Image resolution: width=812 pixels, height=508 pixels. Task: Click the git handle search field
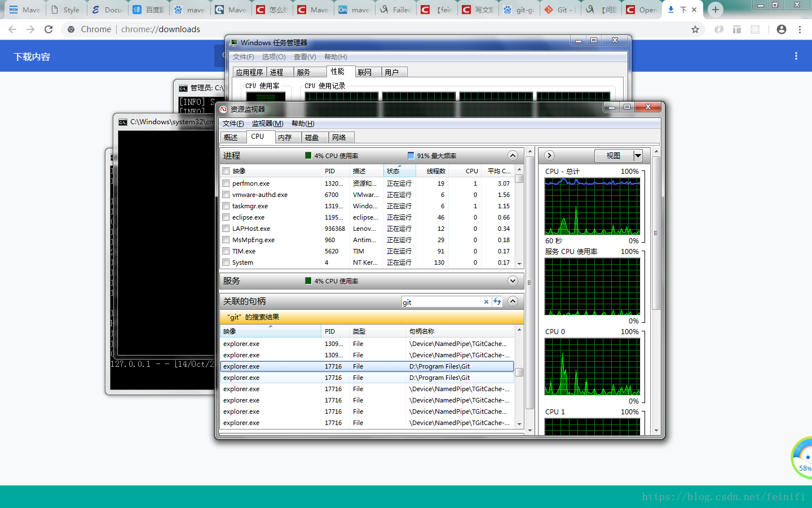pyautogui.click(x=441, y=303)
